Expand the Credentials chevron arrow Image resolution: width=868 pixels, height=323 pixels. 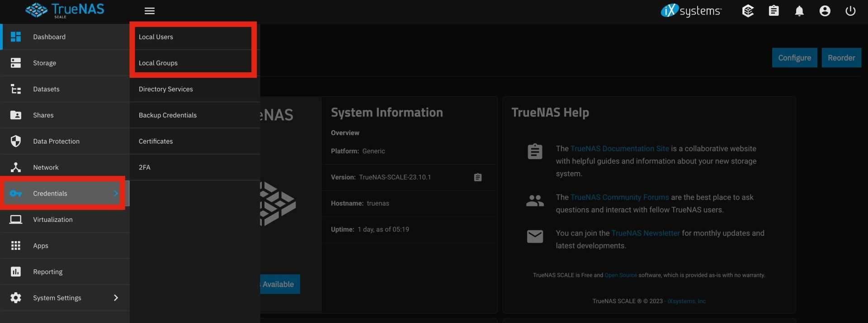116,193
